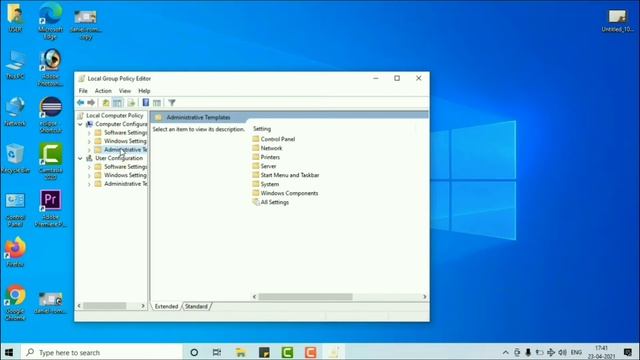Expand Windows Settings under User Configuration

[x=89, y=176]
